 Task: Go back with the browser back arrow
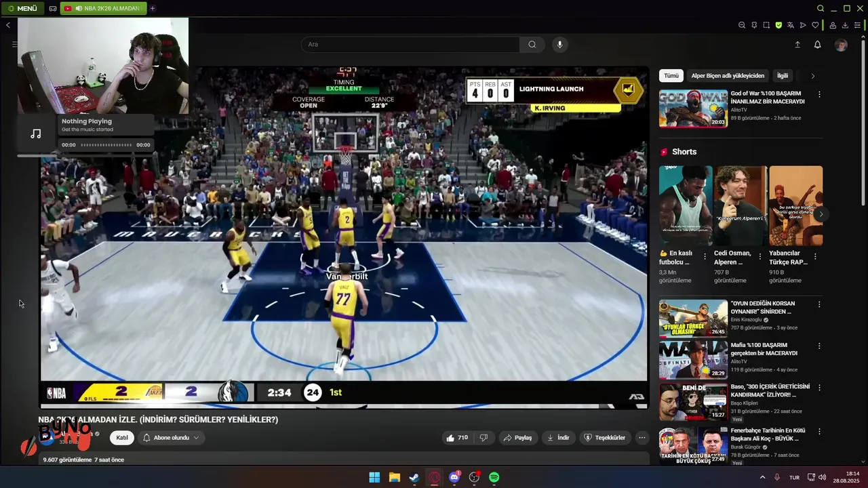pyautogui.click(x=8, y=25)
